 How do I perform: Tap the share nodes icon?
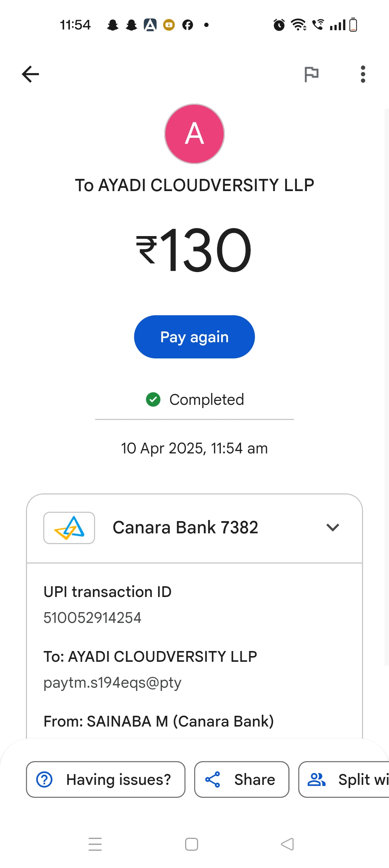pyautogui.click(x=213, y=779)
